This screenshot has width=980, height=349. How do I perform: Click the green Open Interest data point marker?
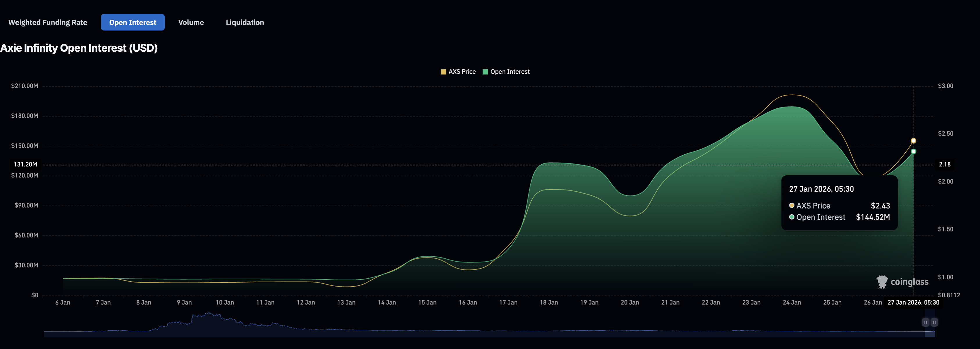(x=913, y=152)
